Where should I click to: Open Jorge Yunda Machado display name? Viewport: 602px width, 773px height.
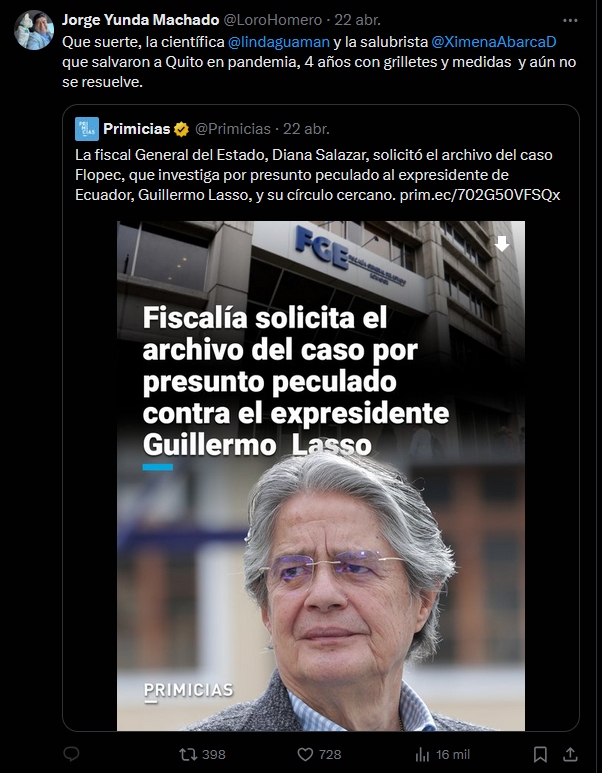[141, 20]
